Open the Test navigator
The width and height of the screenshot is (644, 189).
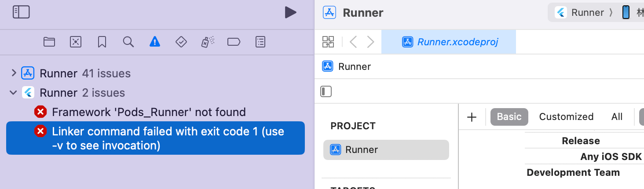click(x=181, y=42)
